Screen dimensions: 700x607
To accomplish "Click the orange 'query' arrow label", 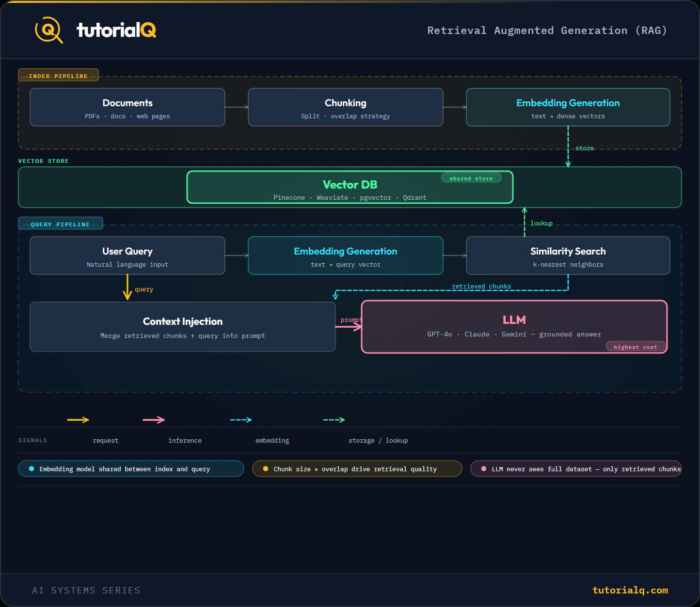I will tap(144, 289).
